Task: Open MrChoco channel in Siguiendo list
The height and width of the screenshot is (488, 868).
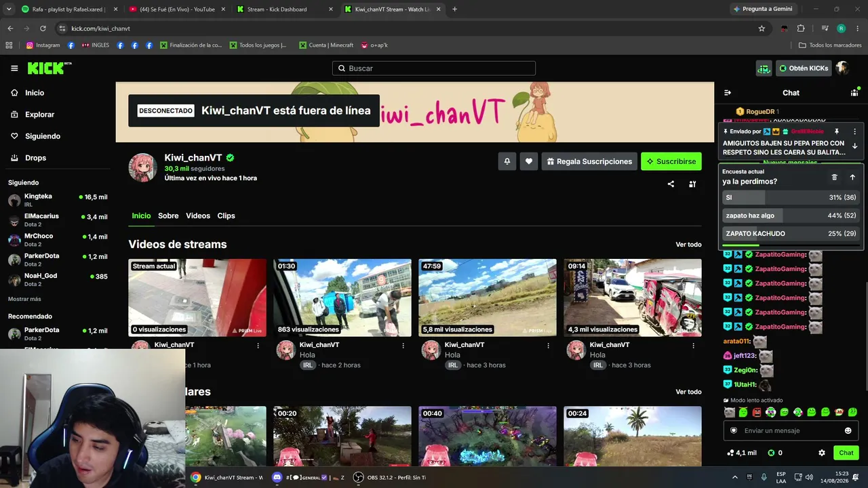Action: click(58, 240)
